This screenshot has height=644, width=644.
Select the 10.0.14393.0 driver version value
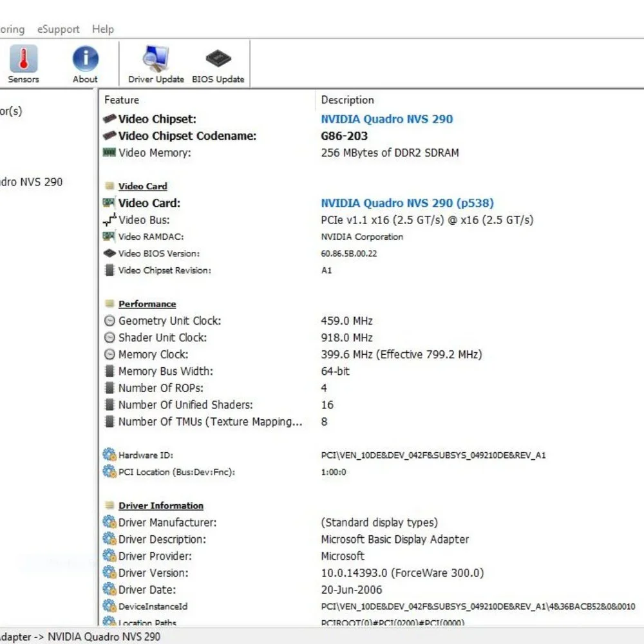(x=402, y=573)
